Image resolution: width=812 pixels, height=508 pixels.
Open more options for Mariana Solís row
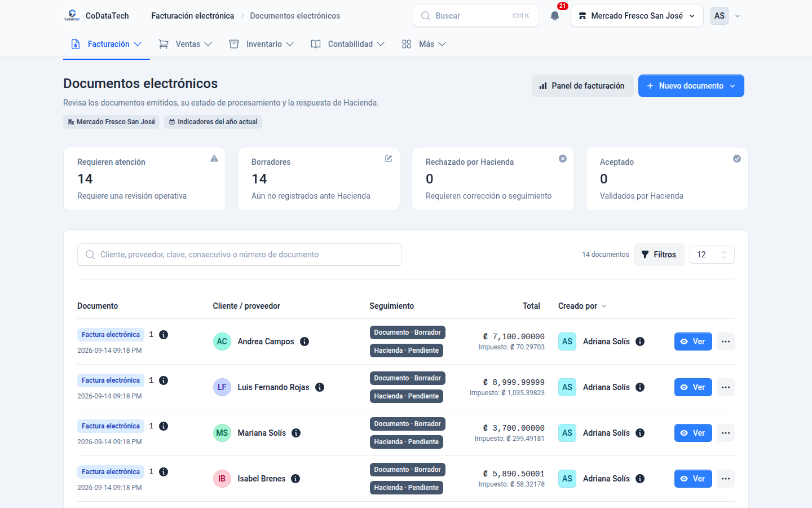(726, 433)
